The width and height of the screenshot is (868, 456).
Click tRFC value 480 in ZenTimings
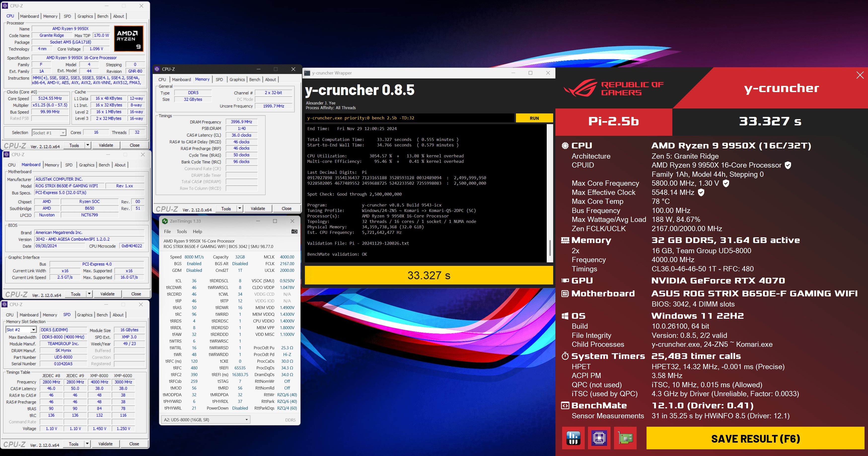click(194, 368)
